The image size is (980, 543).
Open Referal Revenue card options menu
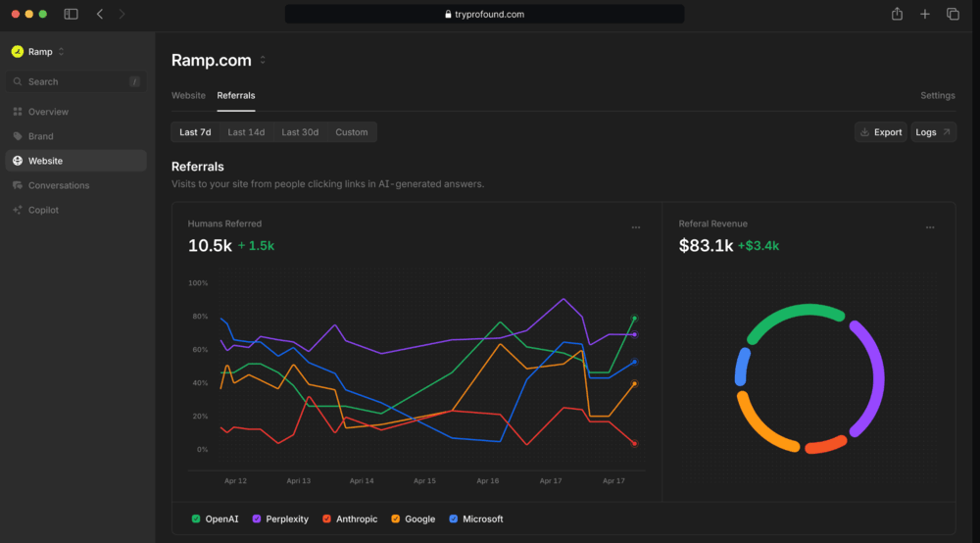(930, 227)
